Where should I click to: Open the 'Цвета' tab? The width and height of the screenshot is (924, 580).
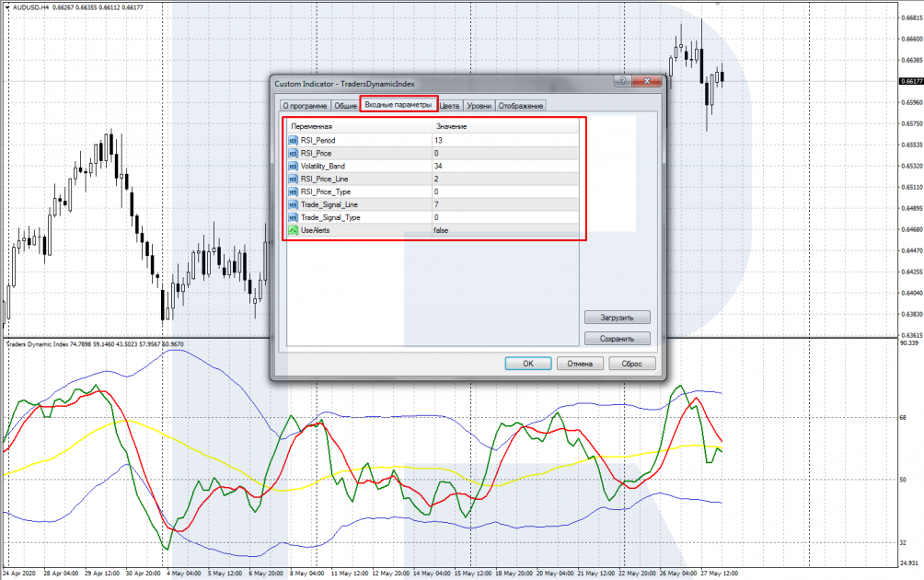(x=449, y=106)
